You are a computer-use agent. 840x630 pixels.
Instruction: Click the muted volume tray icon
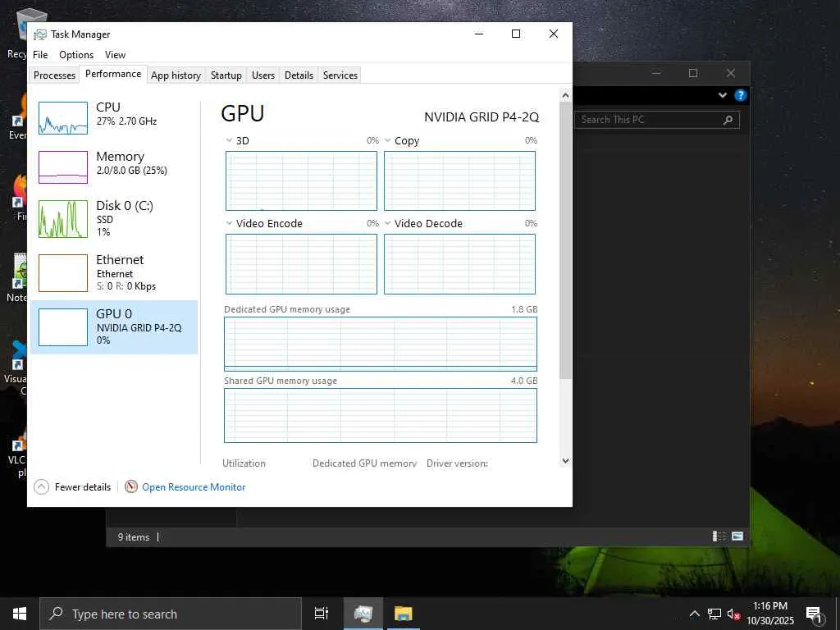(733, 614)
